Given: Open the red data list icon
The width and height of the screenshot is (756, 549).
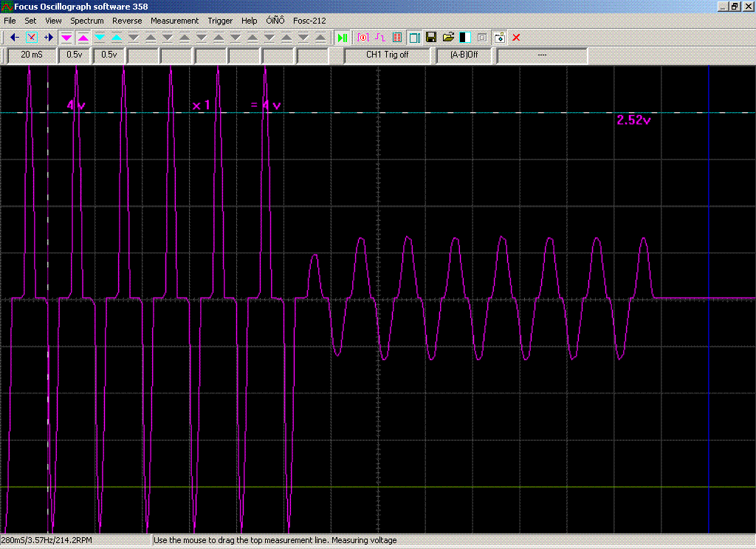Looking at the screenshot, I should coord(397,37).
